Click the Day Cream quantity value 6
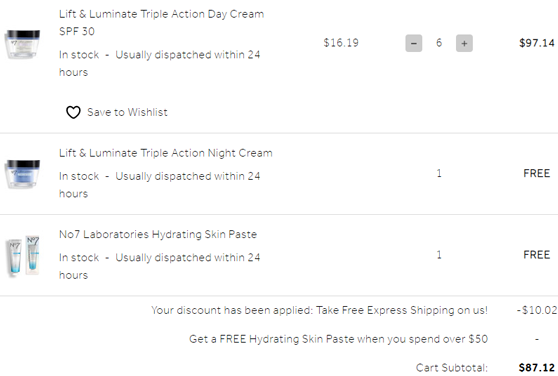The width and height of the screenshot is (558, 376). tap(439, 43)
